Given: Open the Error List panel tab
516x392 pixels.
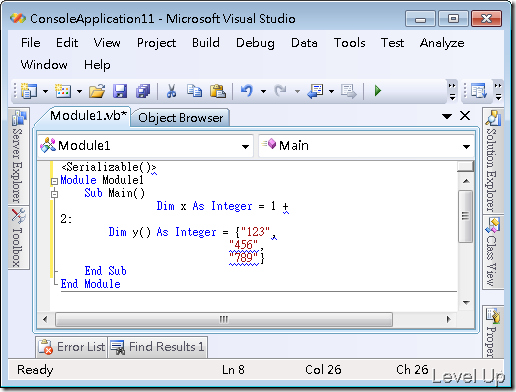Looking at the screenshot, I should 72,347.
